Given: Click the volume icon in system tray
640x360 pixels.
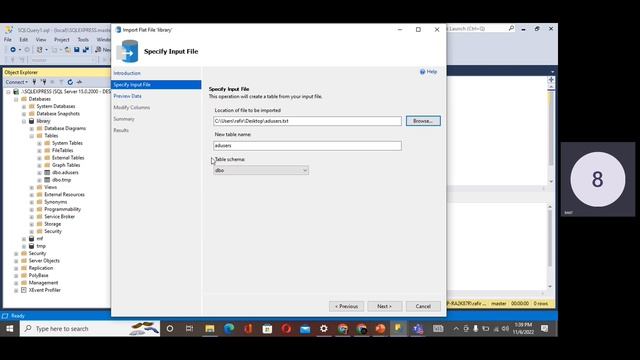Looking at the screenshot, I should [505, 329].
